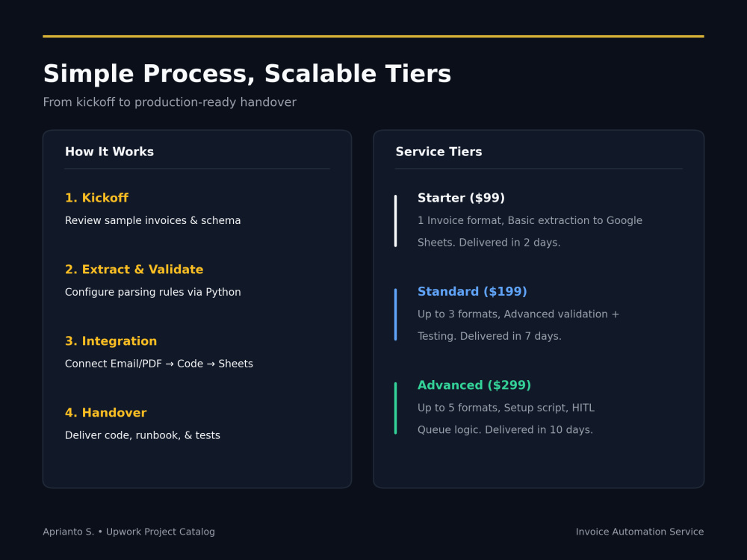Click the white bar beside Starter tier

[395, 221]
